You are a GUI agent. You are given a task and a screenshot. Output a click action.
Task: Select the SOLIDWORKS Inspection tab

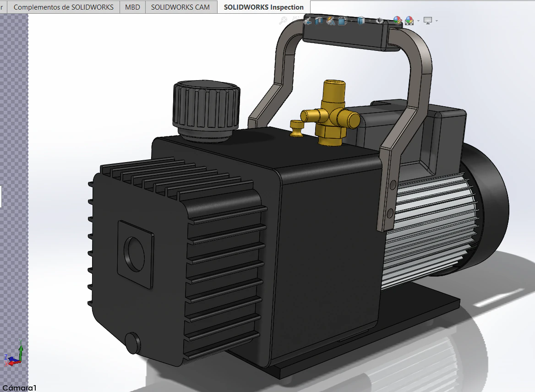click(263, 7)
